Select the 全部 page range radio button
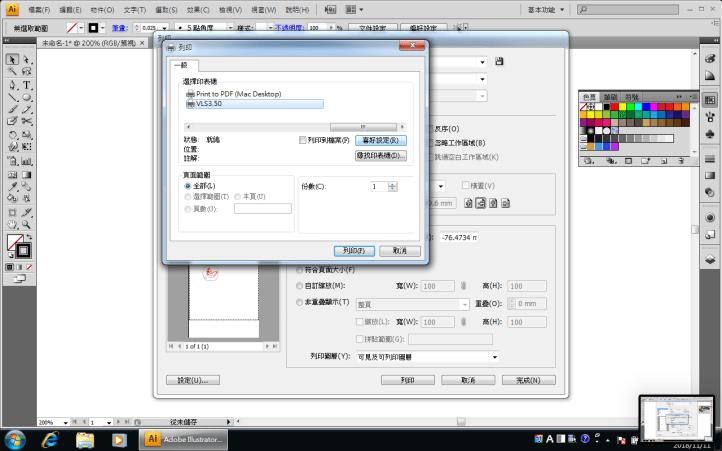The height and width of the screenshot is (451, 722). [187, 186]
